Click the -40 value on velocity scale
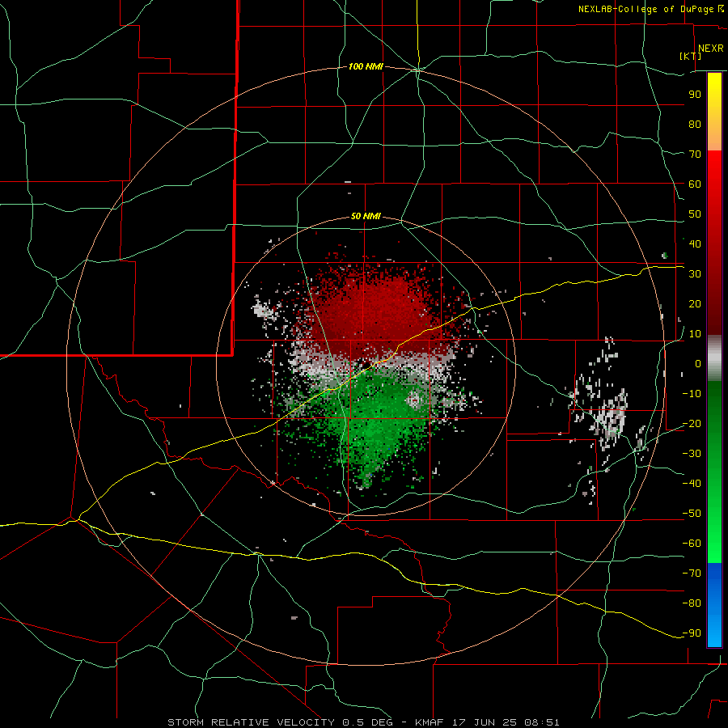The height and width of the screenshot is (728, 728). [692, 484]
